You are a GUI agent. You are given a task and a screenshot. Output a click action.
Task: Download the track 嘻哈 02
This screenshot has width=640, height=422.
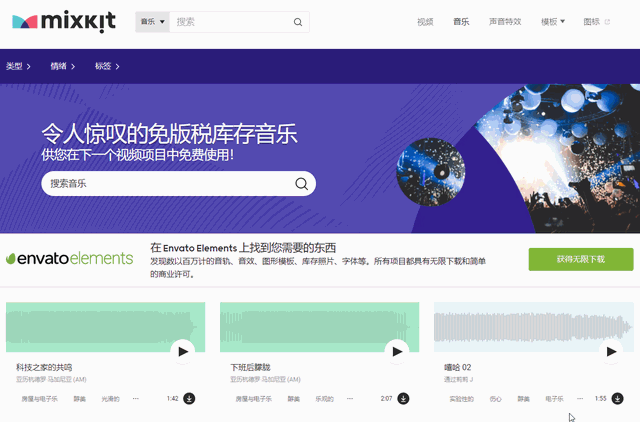(x=617, y=398)
